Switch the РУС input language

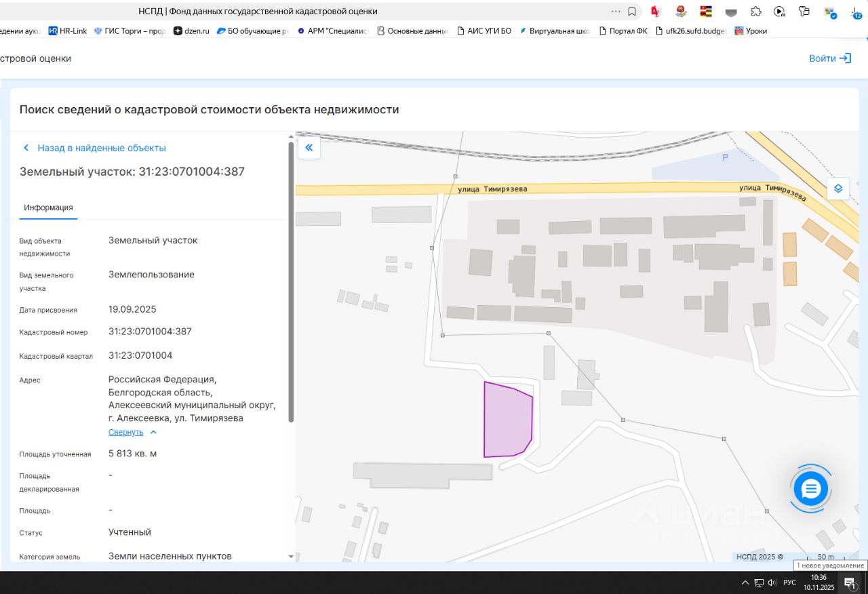(789, 582)
